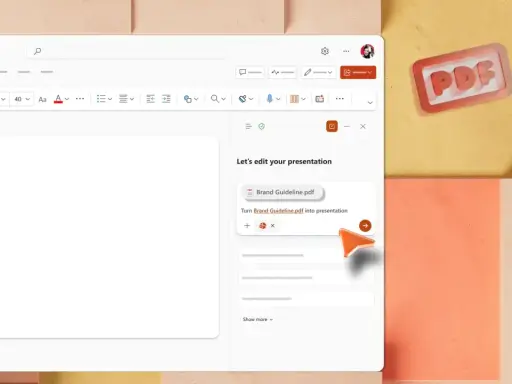512x384 pixels.
Task: Click the Find magnifier icon in ribbon
Action: click(x=215, y=99)
